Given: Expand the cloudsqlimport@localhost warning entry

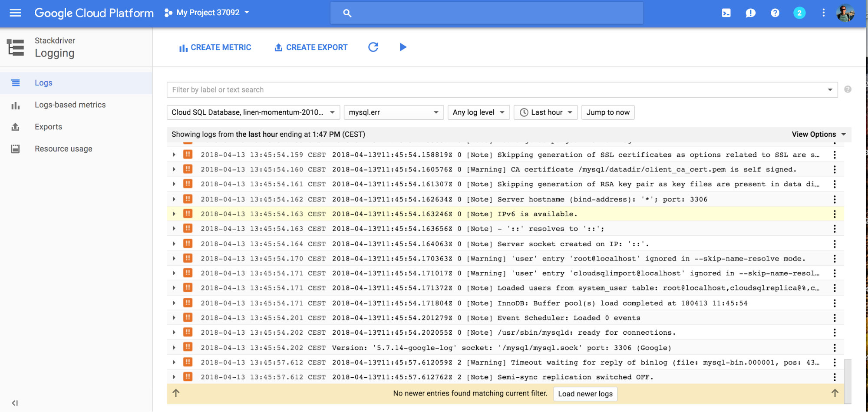Looking at the screenshot, I should [x=174, y=273].
